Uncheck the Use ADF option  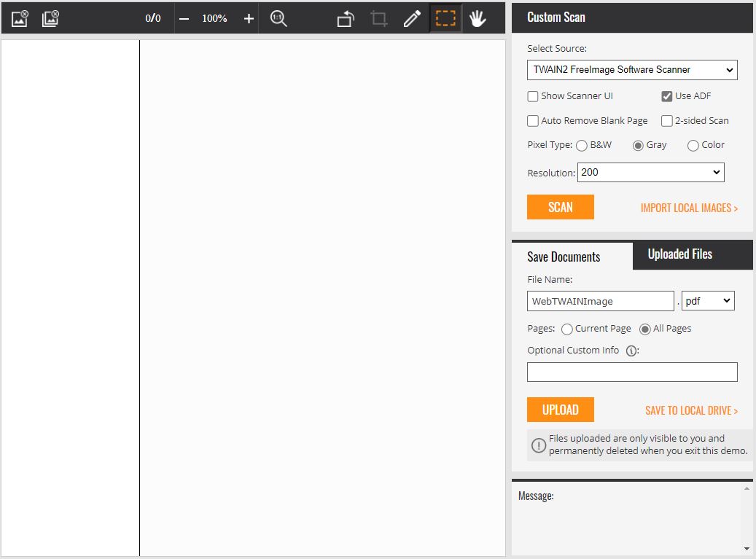666,95
